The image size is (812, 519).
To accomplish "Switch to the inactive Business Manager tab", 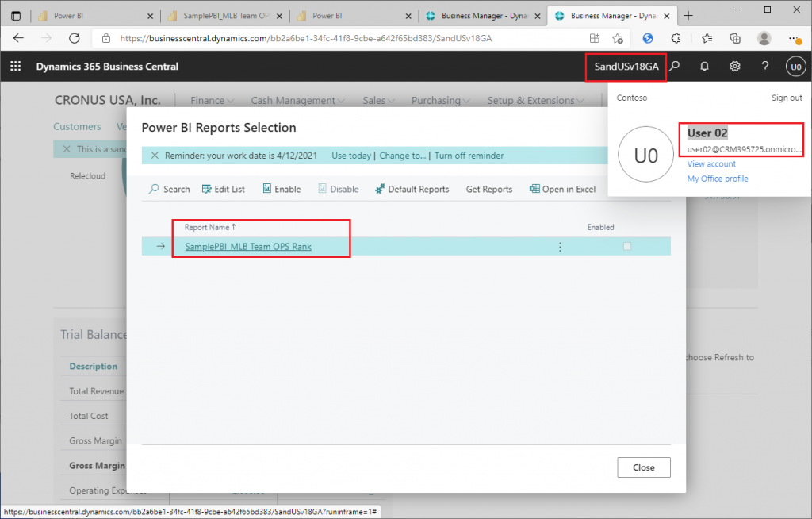I will coord(483,16).
